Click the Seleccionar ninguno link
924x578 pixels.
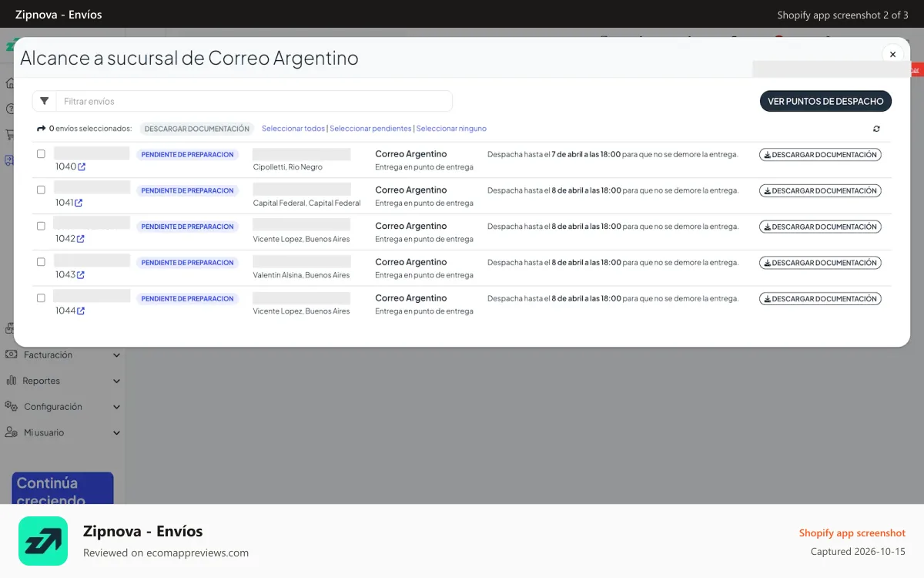pyautogui.click(x=451, y=129)
